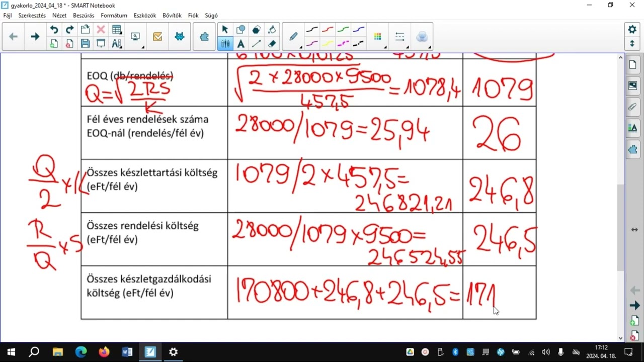The height and width of the screenshot is (362, 644).
Task: Pick the black dash-dot pen style
Action: tap(359, 44)
